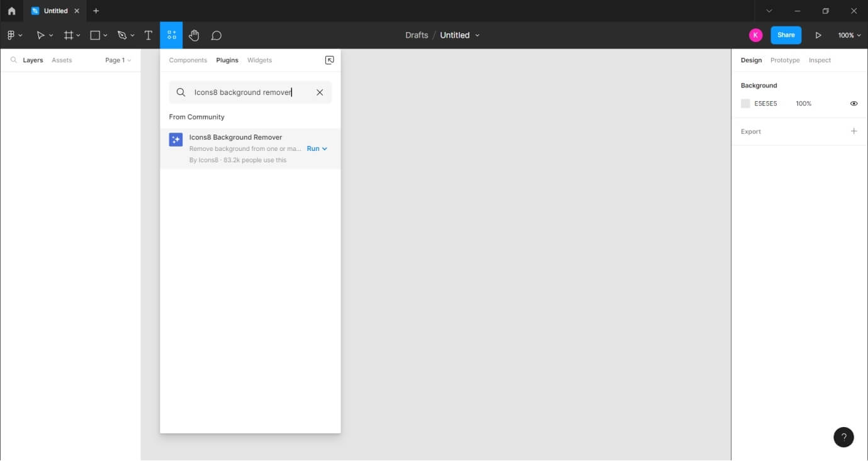
Task: Add an export setting with plus
Action: (854, 131)
